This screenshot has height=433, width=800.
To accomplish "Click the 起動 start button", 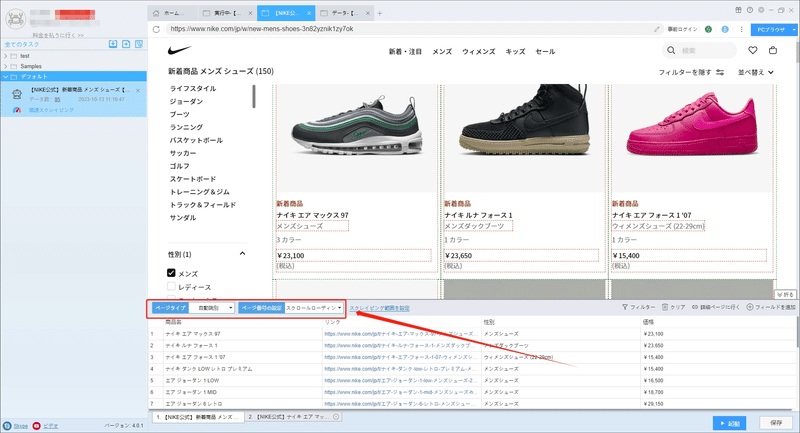I will tap(730, 423).
